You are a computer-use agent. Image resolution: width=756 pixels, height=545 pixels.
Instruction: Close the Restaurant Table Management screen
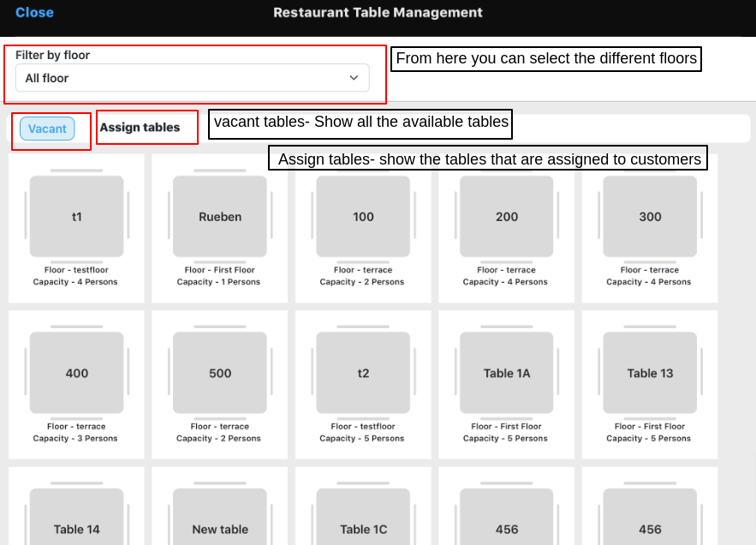(34, 13)
